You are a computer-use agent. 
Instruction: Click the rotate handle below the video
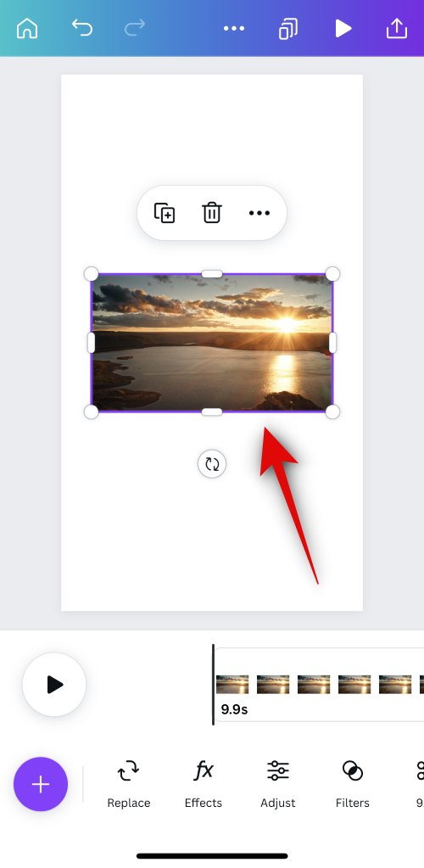click(x=212, y=464)
